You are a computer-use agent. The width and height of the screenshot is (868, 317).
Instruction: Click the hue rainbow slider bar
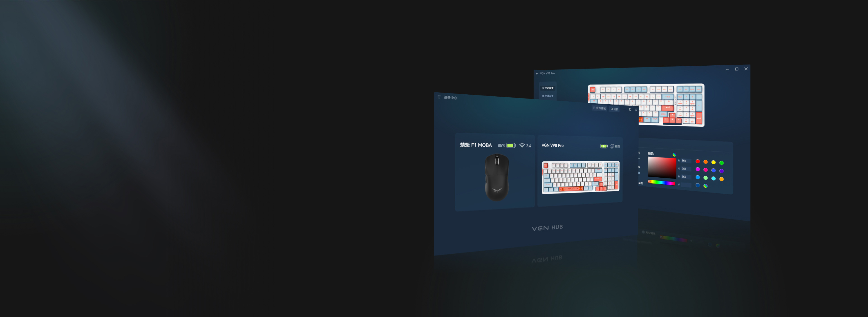(x=662, y=182)
